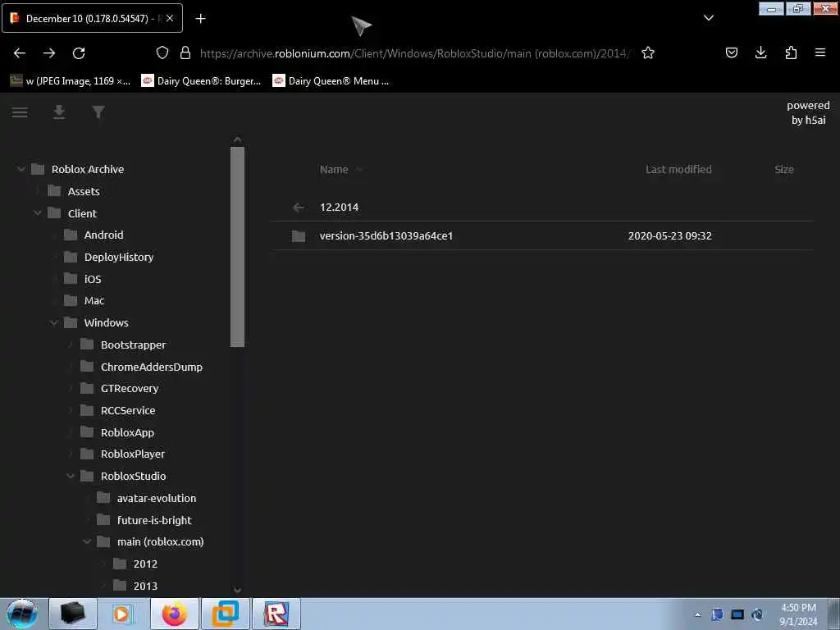
Task: Click the 2020-05-23 09:32 modified date
Action: (x=669, y=235)
